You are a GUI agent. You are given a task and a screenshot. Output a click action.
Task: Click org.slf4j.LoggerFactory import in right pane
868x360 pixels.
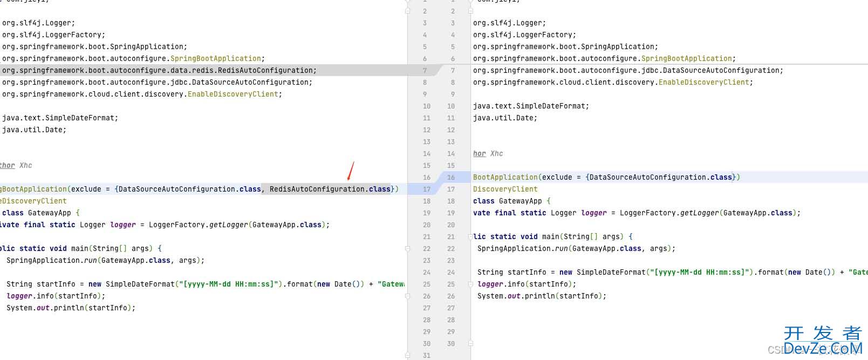pyautogui.click(x=524, y=35)
